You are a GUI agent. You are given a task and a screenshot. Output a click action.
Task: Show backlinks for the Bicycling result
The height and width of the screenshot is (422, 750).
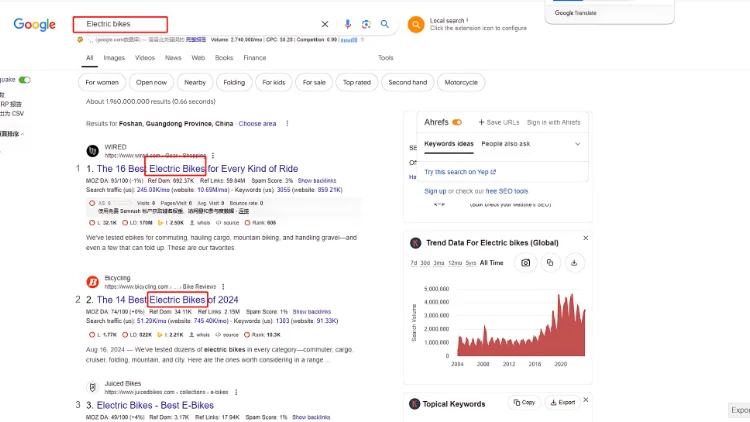click(311, 312)
